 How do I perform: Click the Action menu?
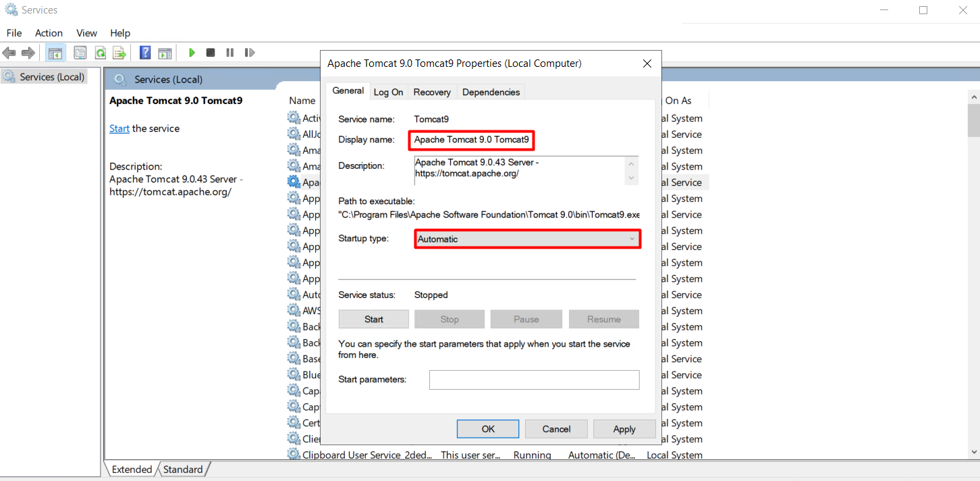click(48, 32)
